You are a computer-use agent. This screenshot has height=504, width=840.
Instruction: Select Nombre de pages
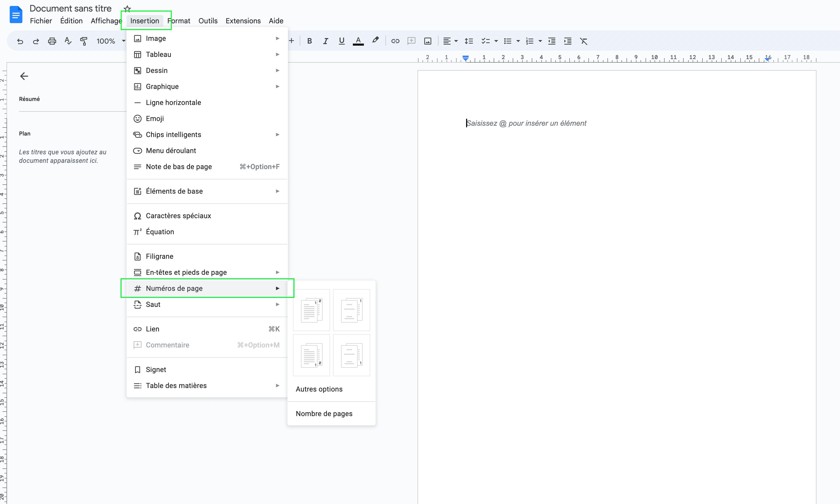[324, 413]
